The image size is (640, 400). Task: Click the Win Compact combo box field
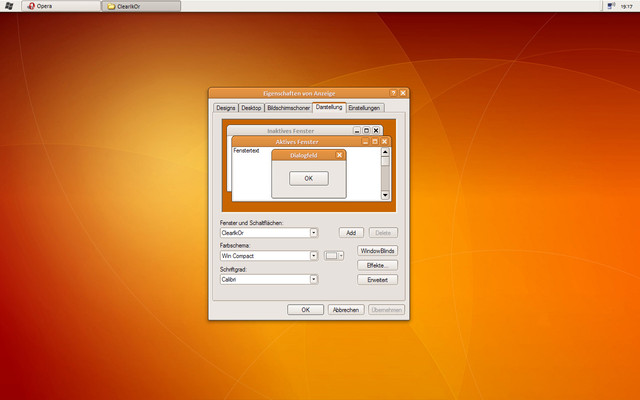269,256
